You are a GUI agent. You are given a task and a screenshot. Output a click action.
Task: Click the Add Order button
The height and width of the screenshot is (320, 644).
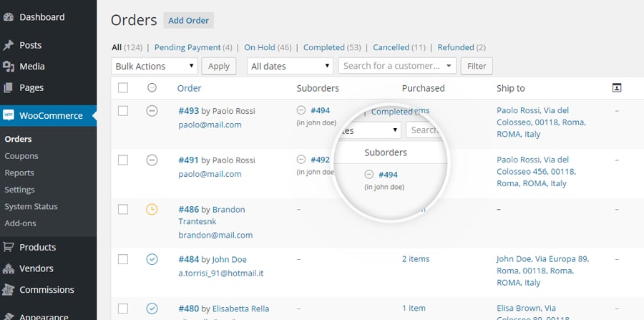click(188, 21)
